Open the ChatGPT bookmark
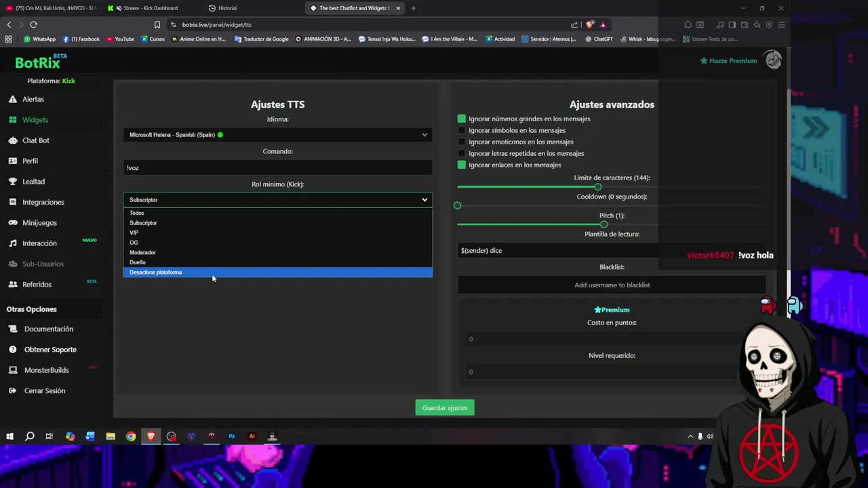This screenshot has height=488, width=868. (x=599, y=39)
